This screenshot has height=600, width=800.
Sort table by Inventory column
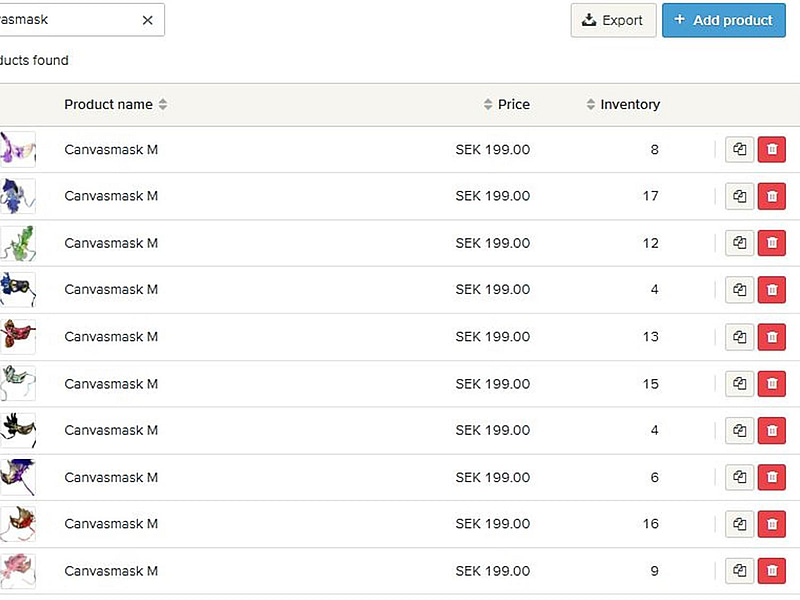click(623, 104)
